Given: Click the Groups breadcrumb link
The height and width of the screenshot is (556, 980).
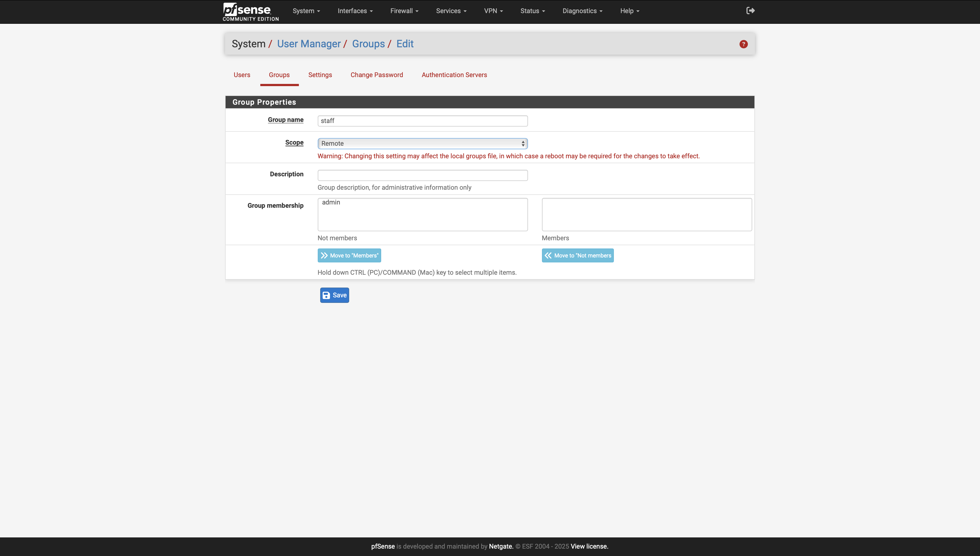Looking at the screenshot, I should click(368, 43).
